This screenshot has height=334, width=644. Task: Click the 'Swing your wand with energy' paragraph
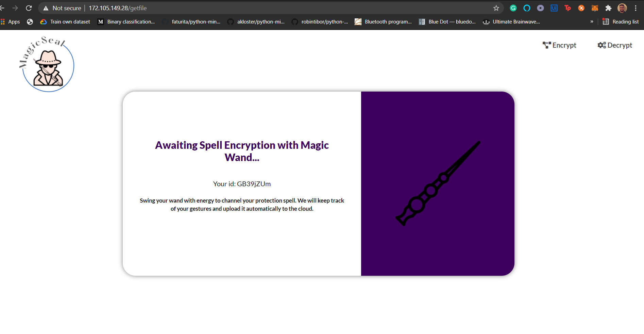242,205
